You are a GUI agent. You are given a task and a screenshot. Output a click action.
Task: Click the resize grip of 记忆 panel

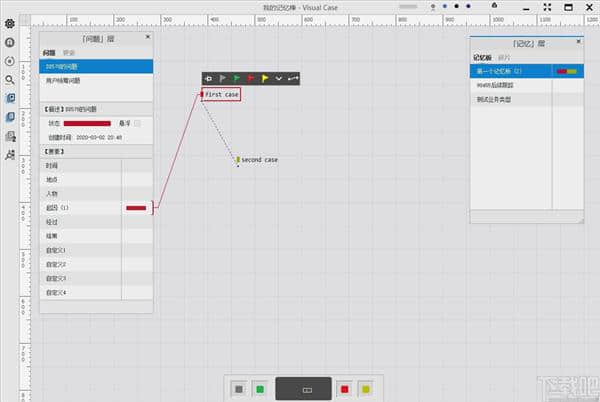tap(581, 221)
